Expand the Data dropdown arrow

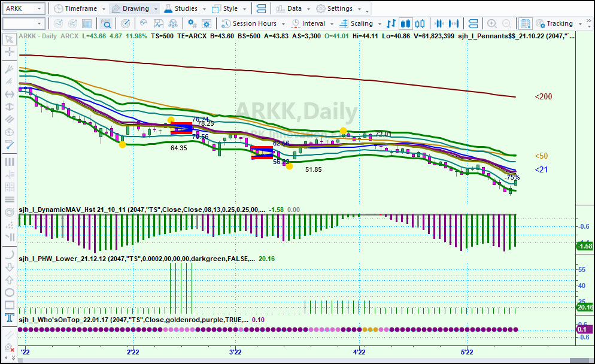[x=308, y=9]
